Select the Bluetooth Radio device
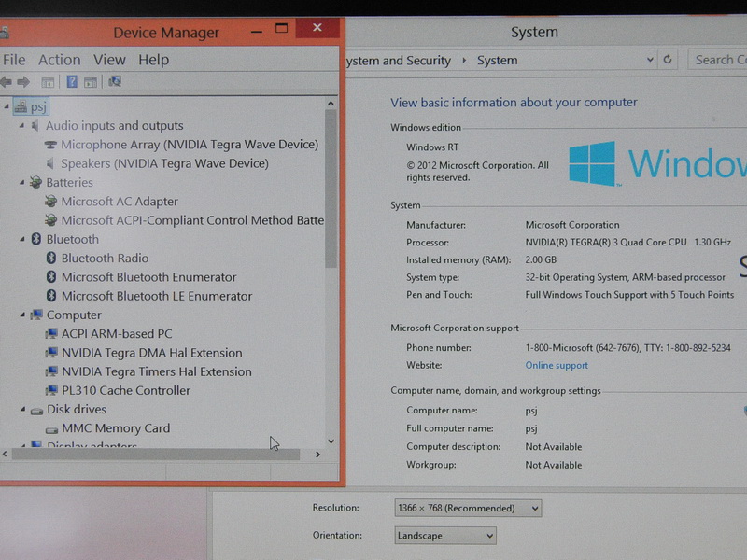Viewport: 747px width, 560px height. tap(105, 259)
